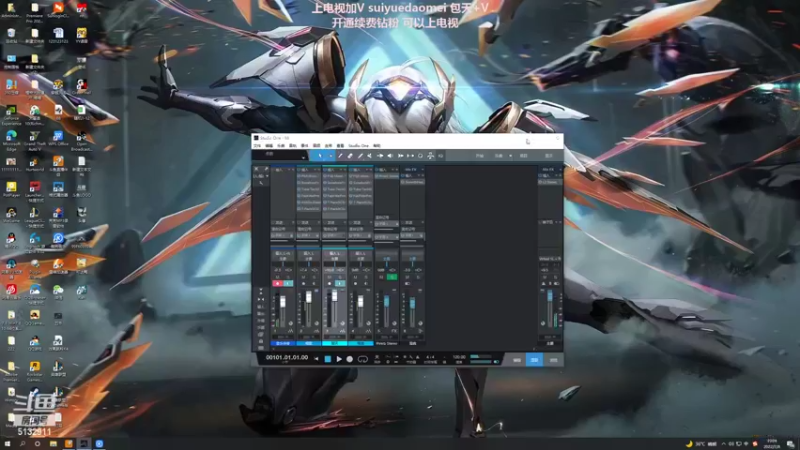Click the Play button in the transport

[x=339, y=359]
